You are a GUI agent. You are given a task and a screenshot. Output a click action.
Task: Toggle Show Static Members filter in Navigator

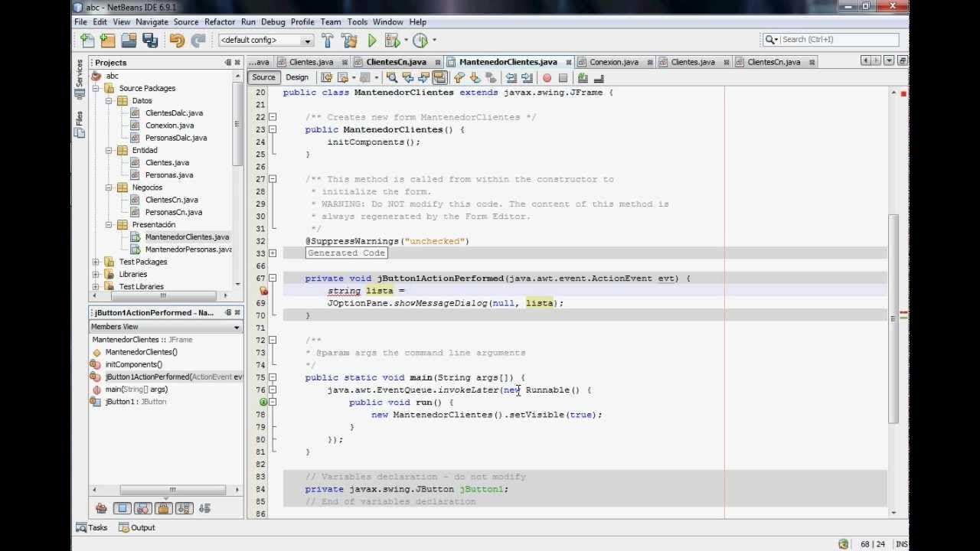tap(142, 508)
